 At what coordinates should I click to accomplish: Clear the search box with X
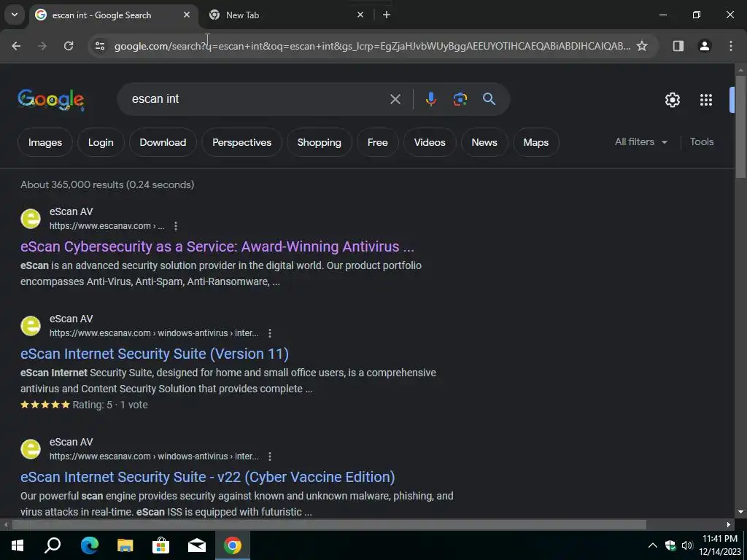coord(395,99)
